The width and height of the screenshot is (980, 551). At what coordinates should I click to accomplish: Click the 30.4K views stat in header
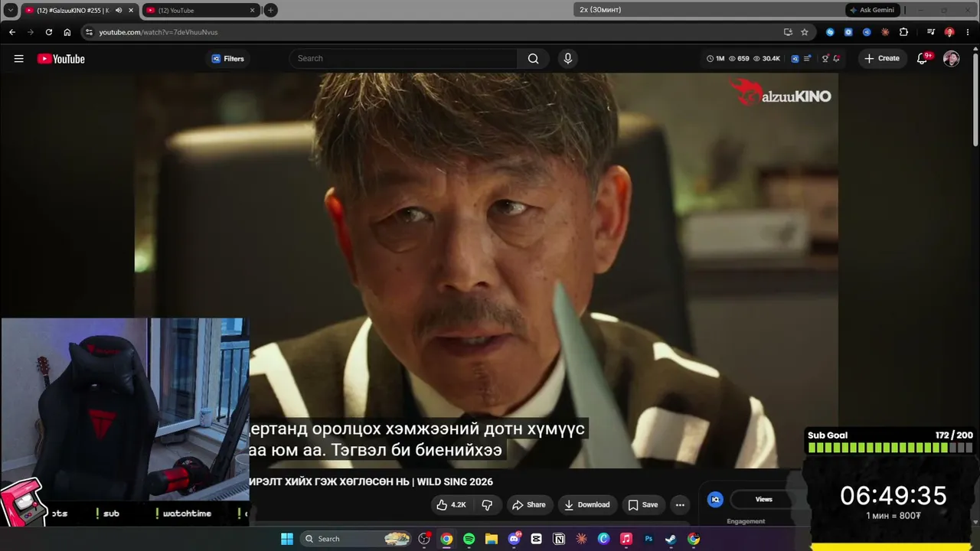(x=766, y=59)
